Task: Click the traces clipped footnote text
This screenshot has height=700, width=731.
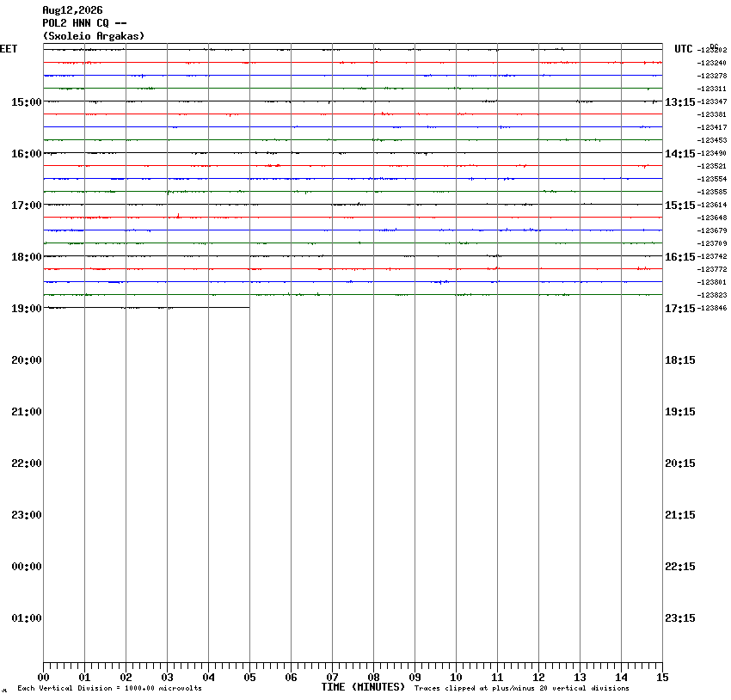Action: (522, 688)
